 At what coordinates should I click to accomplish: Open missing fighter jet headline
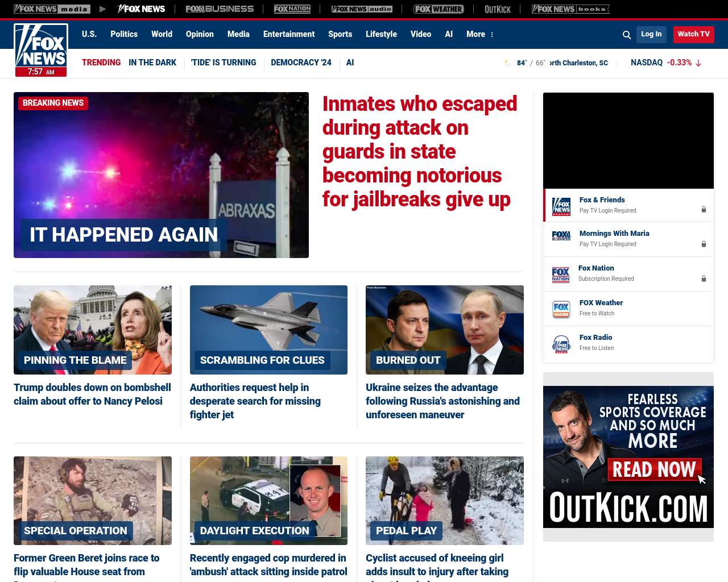pos(255,401)
